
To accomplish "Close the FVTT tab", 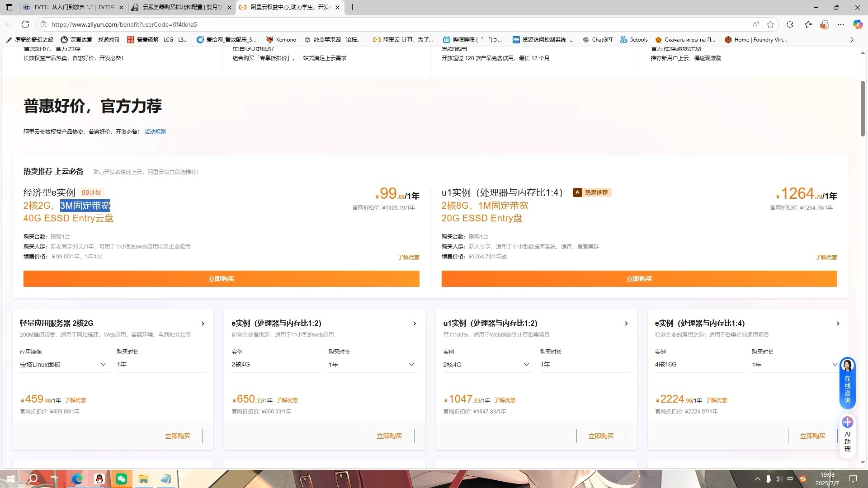I will pyautogui.click(x=121, y=7).
